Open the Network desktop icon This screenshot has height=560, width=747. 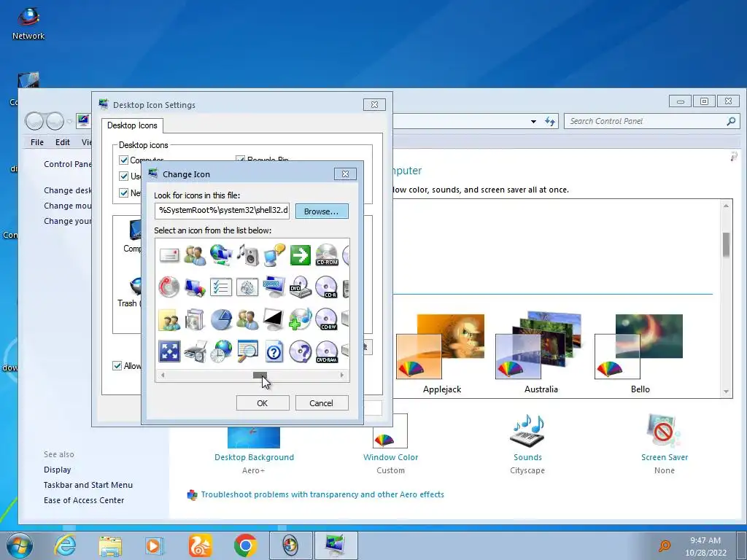[x=28, y=23]
